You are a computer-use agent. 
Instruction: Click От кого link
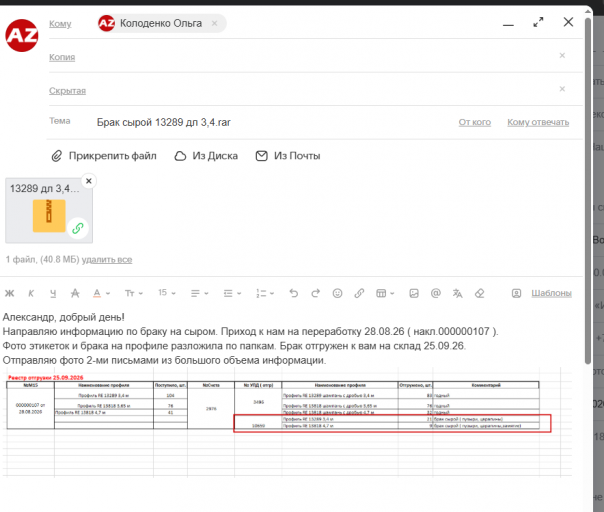475,123
